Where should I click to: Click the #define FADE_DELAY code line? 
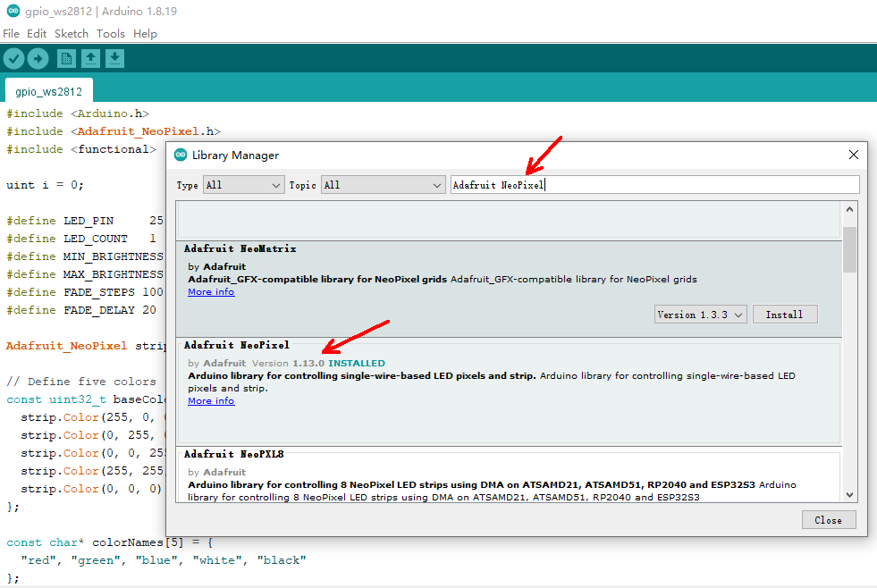(x=81, y=310)
